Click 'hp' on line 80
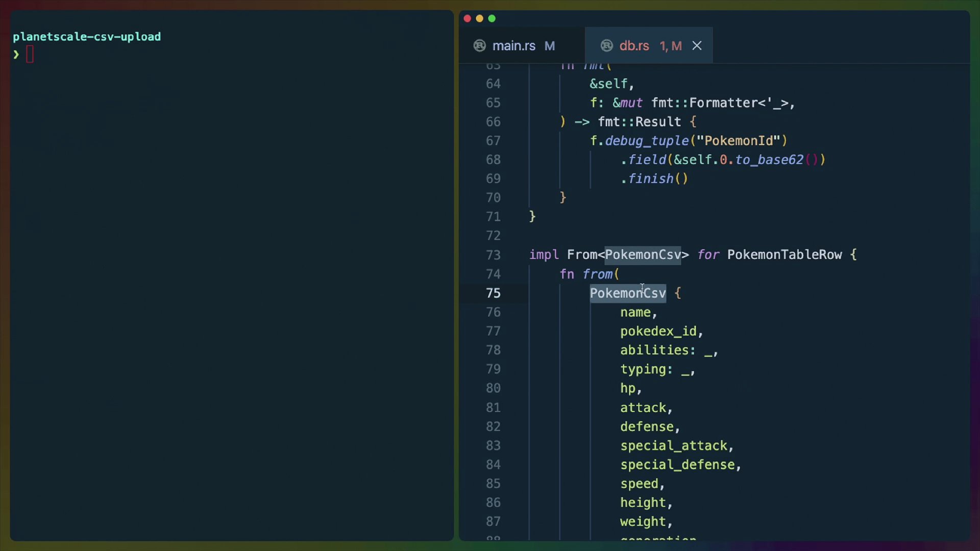 click(x=628, y=388)
